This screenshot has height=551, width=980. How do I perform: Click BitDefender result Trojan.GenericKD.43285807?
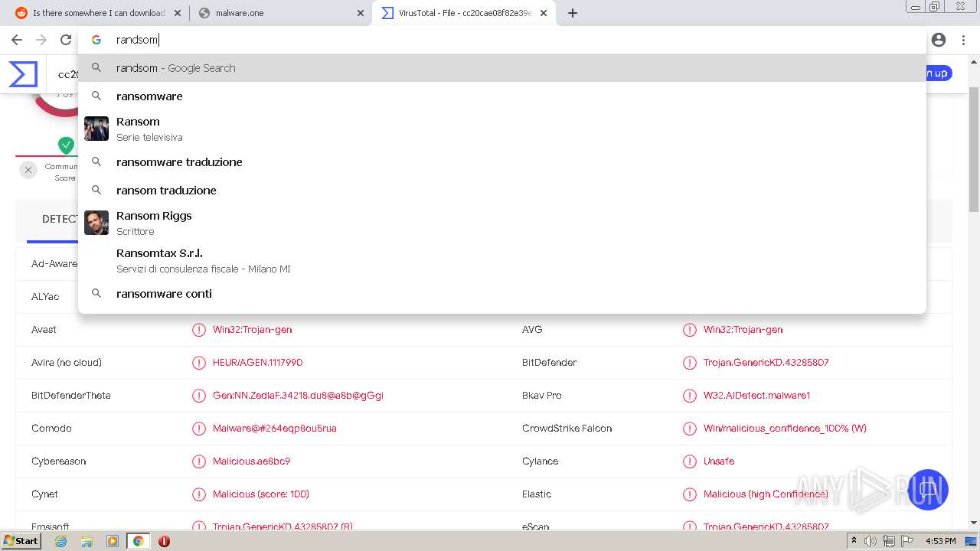pyautogui.click(x=766, y=363)
